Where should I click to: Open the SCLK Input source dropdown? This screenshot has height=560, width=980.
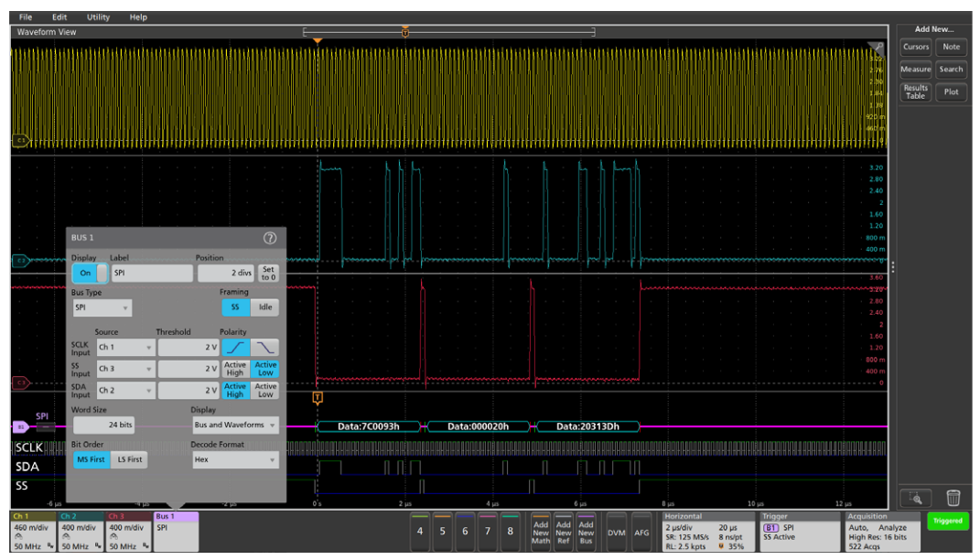tap(126, 347)
